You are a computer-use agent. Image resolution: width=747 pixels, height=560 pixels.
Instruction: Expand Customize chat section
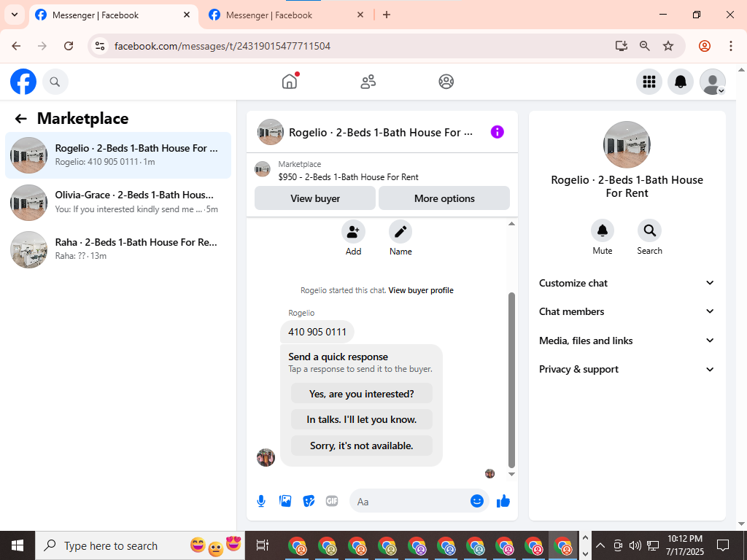[x=627, y=283]
